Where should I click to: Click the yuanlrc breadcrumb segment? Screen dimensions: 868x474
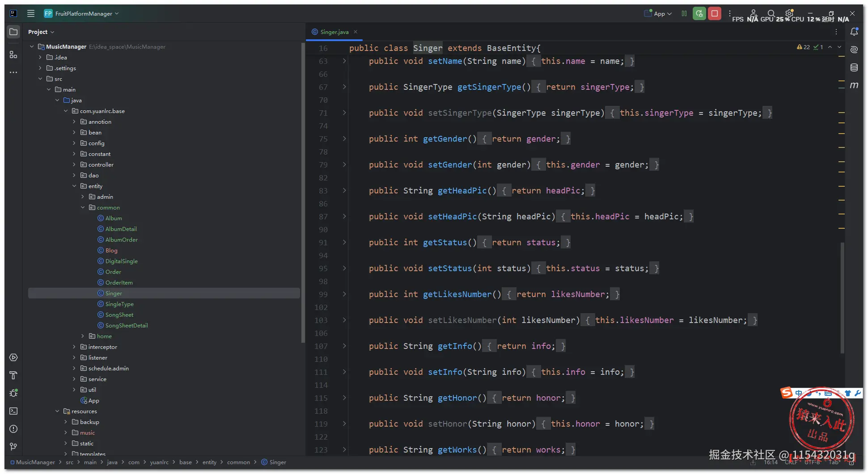(x=159, y=462)
